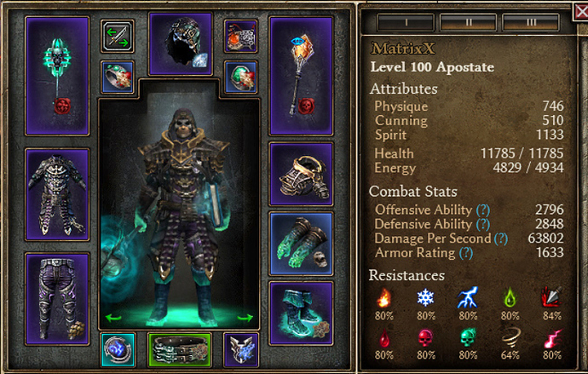The width and height of the screenshot is (588, 374).
Task: Select the medal slot
Action: (241, 349)
